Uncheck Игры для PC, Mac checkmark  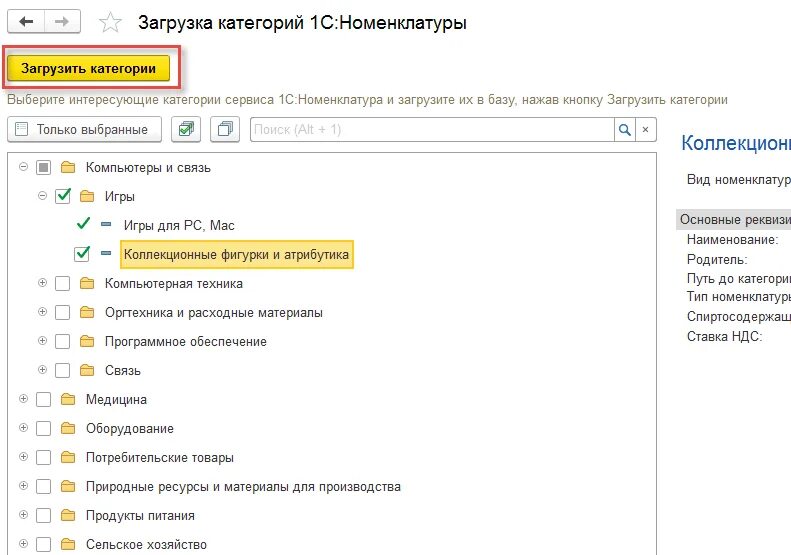point(83,223)
